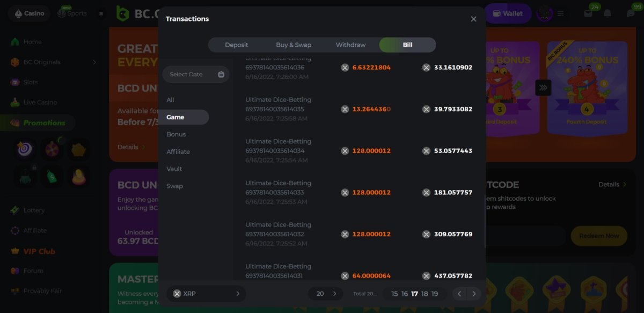Open the chat bubble icon
This screenshot has width=644, height=313.
tap(631, 13)
